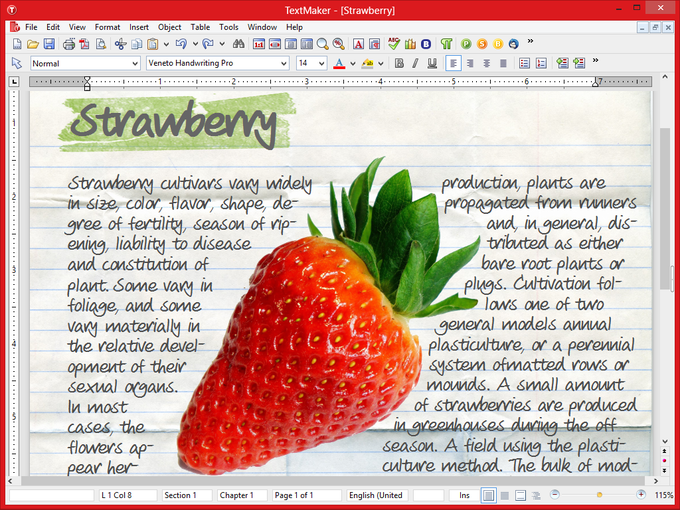Click the vertical scrollbar thumb
The width and height of the screenshot is (680, 510).
point(665,209)
